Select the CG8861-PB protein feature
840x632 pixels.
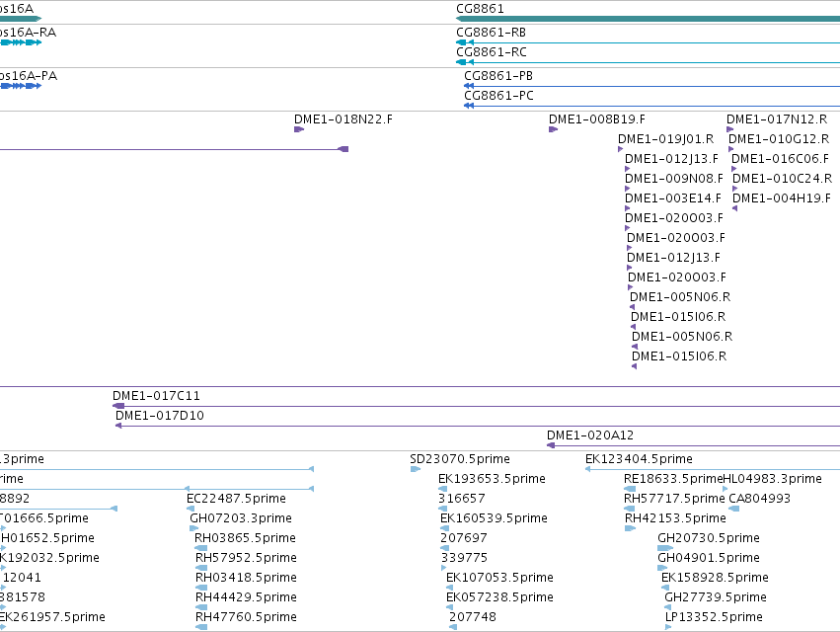[651, 86]
